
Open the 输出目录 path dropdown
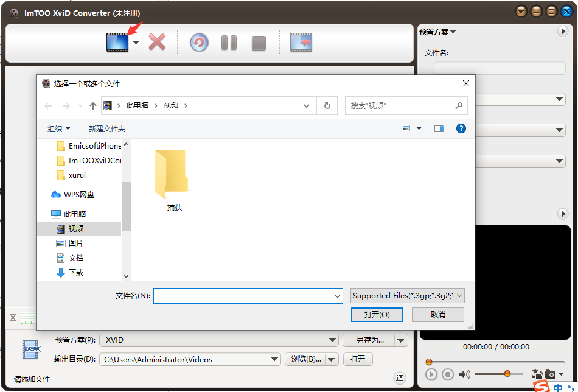(x=274, y=359)
